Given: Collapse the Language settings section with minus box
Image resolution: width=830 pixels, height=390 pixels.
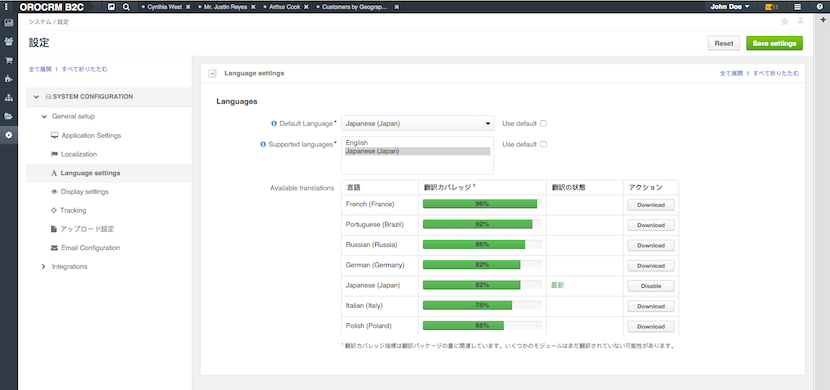Looking at the screenshot, I should 213,74.
